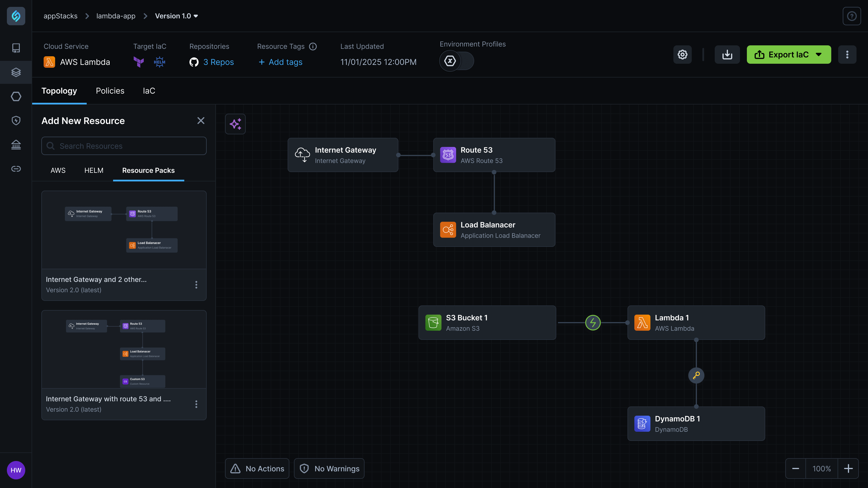Open the catalog book icon in sidebar
The image size is (868, 488).
16,48
